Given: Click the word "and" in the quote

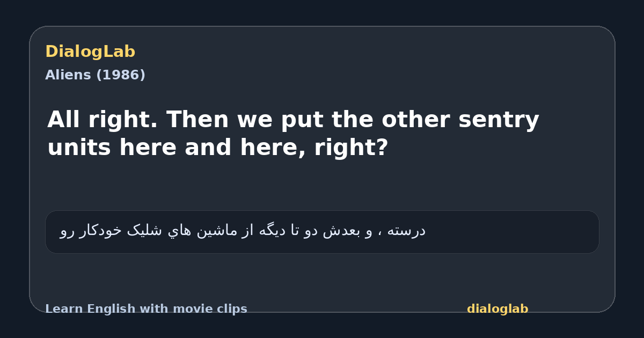Looking at the screenshot, I should click(x=208, y=148).
